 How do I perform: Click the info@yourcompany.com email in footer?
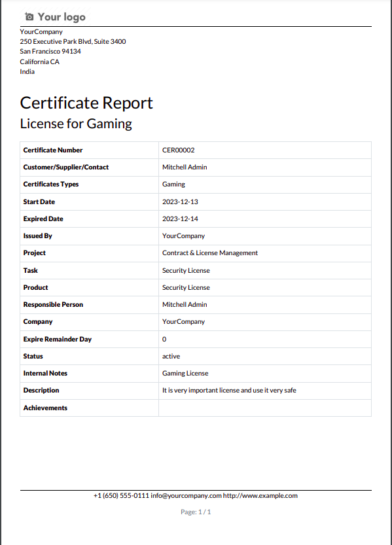186,496
